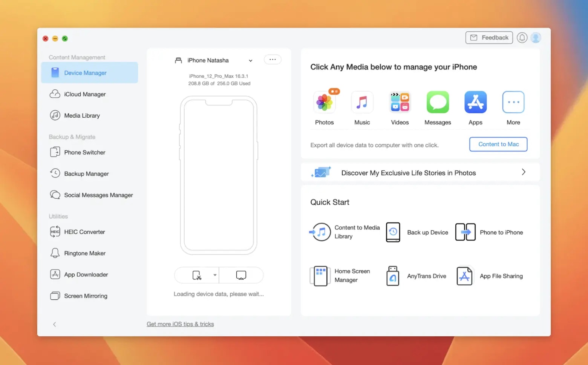Open Get more iOS tips & tricks link
The width and height of the screenshot is (588, 365).
click(180, 324)
